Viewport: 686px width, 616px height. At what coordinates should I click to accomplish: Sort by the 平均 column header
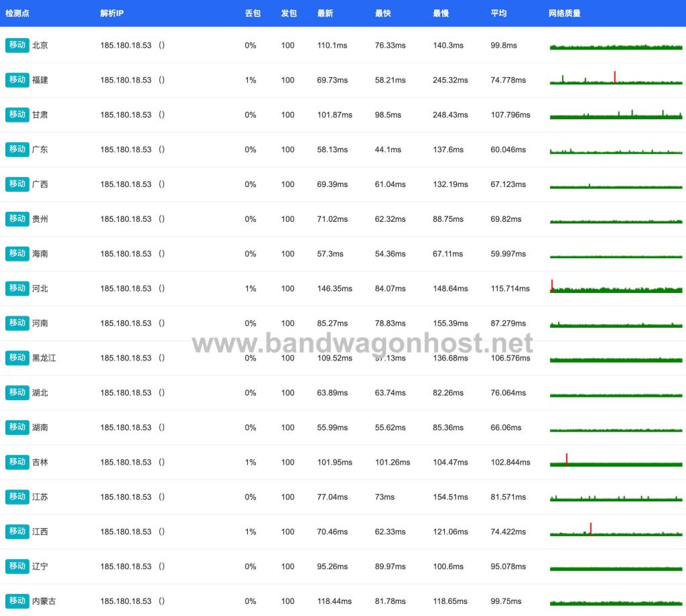pyautogui.click(x=498, y=13)
